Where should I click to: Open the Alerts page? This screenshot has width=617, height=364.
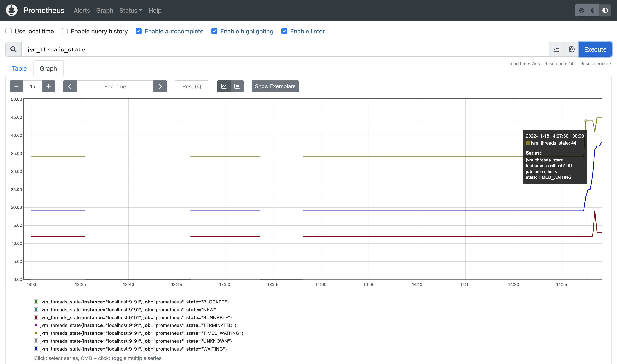tap(82, 11)
